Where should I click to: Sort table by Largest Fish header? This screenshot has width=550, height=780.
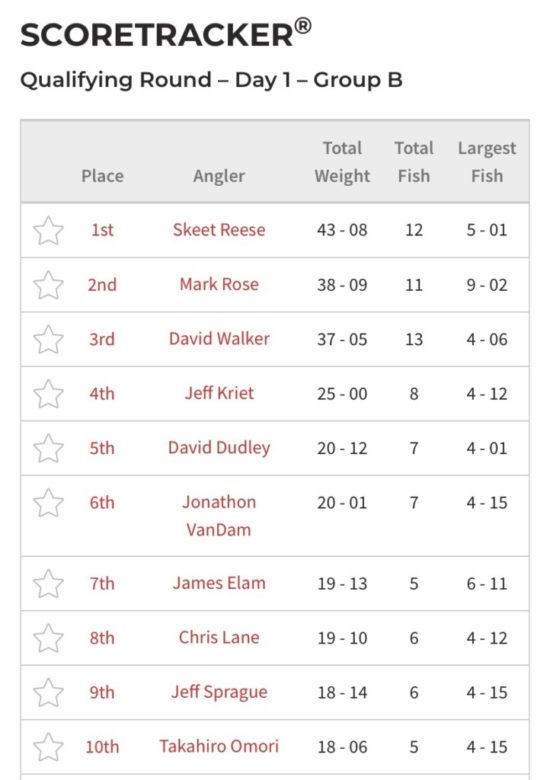(x=487, y=162)
